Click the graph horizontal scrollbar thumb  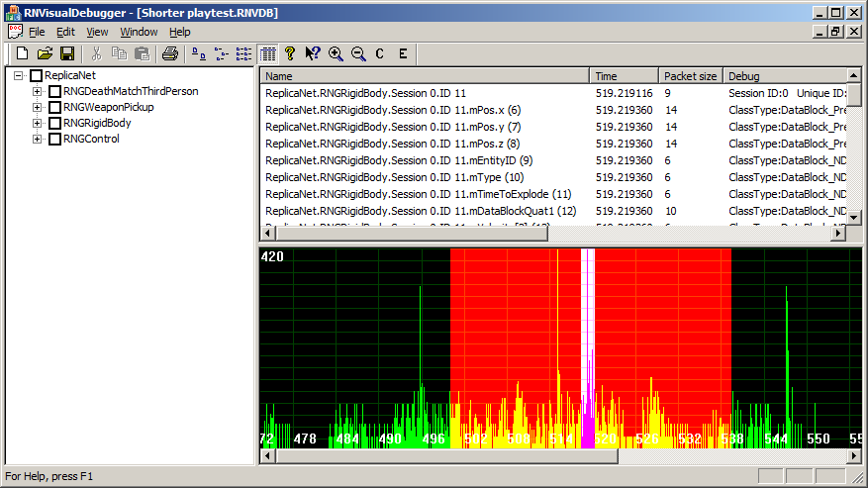click(446, 456)
